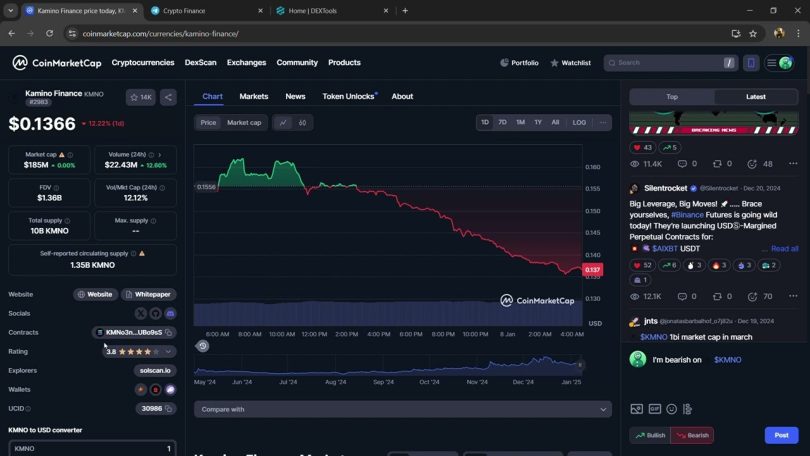Open Watchlist page

(x=570, y=63)
